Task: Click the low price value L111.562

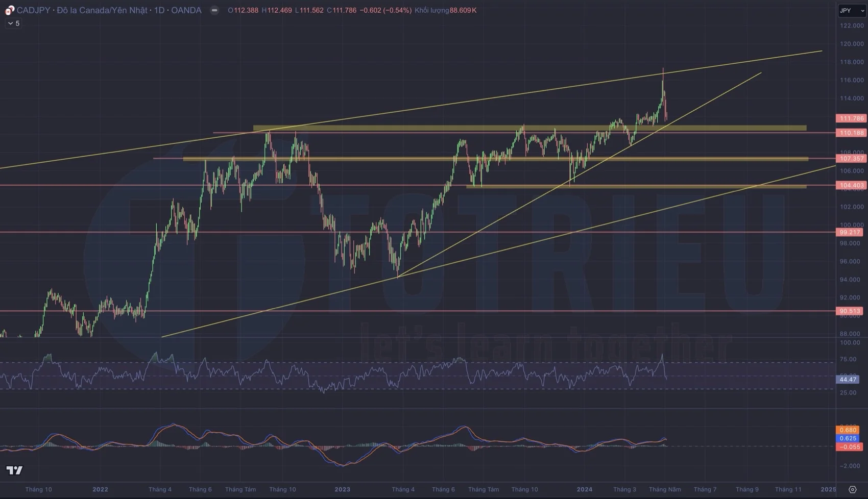Action: click(x=309, y=10)
